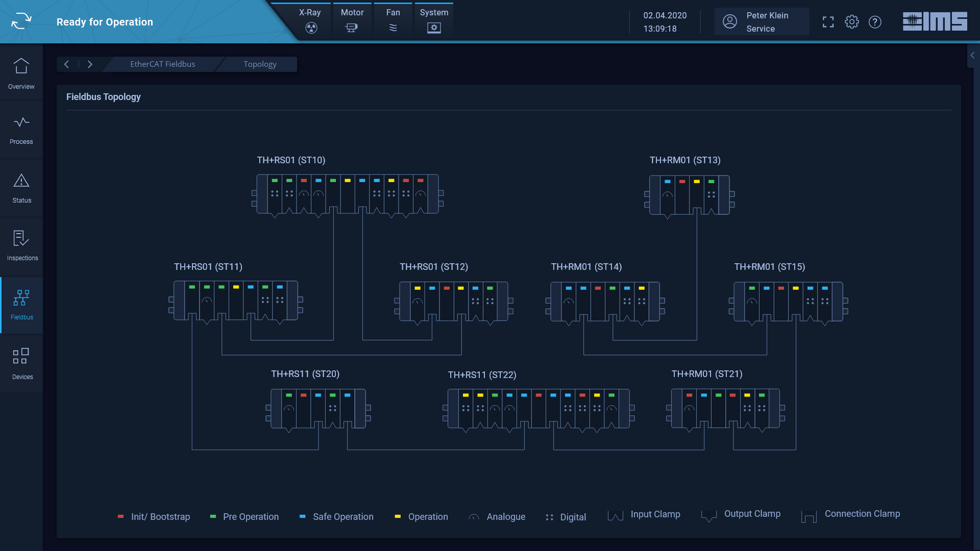
Task: Open Status warnings in sidebar
Action: pos(21,188)
